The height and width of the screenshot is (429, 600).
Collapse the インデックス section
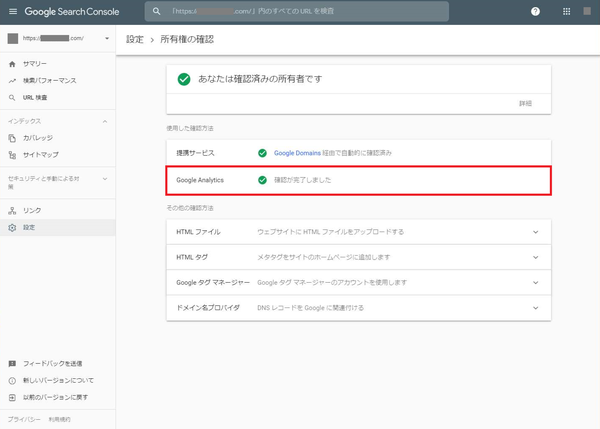coord(105,121)
